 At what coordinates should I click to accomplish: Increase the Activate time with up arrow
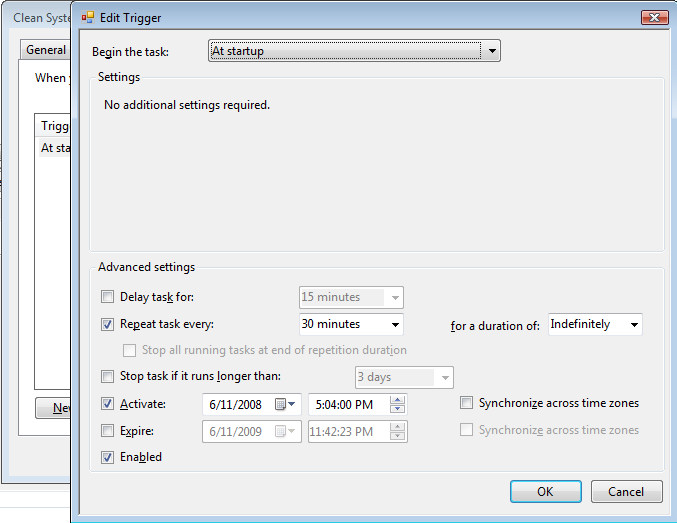click(x=397, y=399)
